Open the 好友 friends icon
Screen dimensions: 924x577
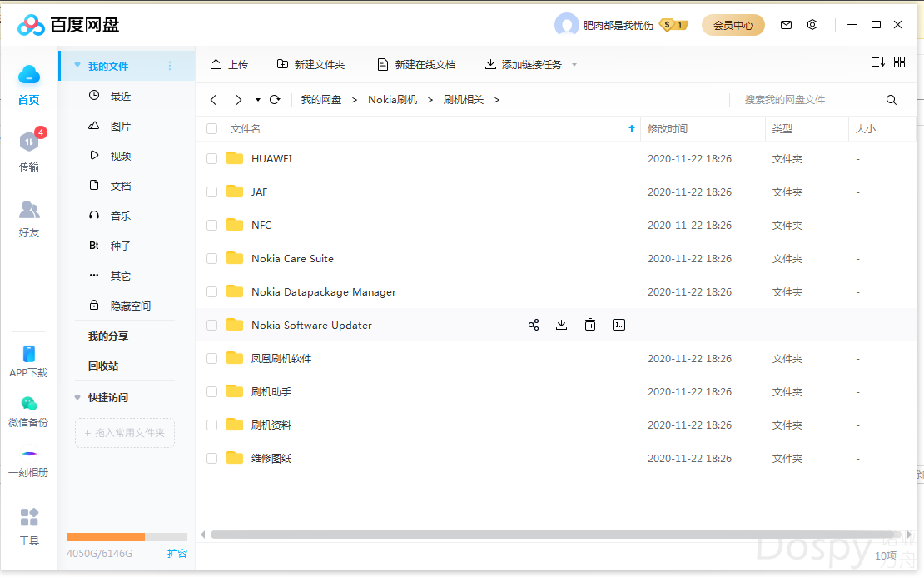tap(29, 209)
